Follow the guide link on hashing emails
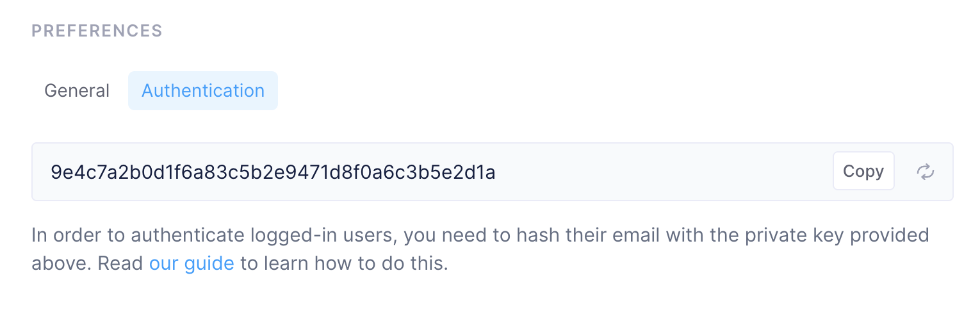Viewport: 980px width, 314px height. tap(192, 263)
